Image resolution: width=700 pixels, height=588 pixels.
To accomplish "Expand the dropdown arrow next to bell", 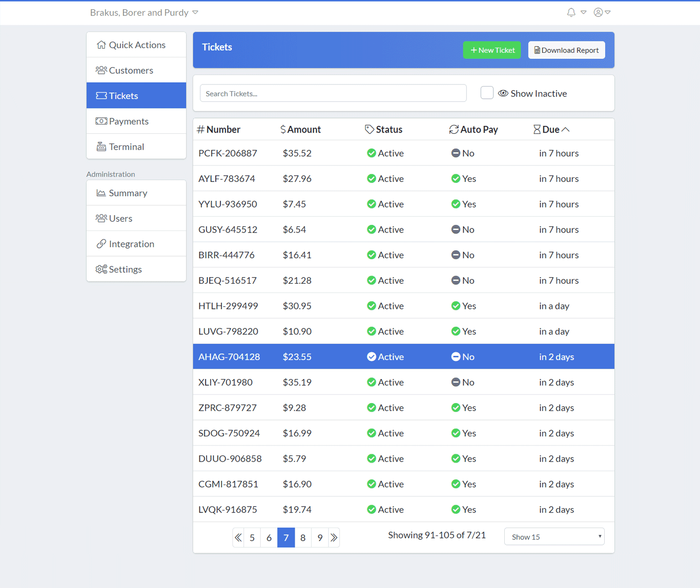I will click(583, 12).
